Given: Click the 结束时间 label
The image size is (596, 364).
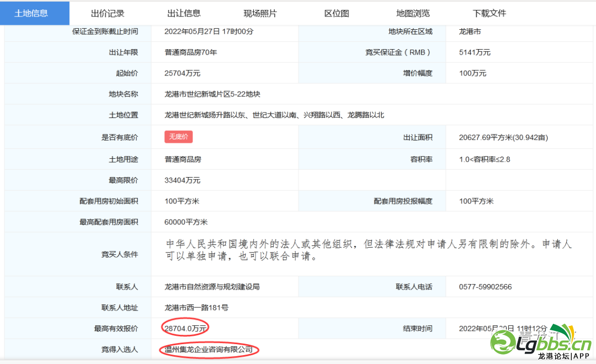Looking at the screenshot, I should (x=418, y=329).
